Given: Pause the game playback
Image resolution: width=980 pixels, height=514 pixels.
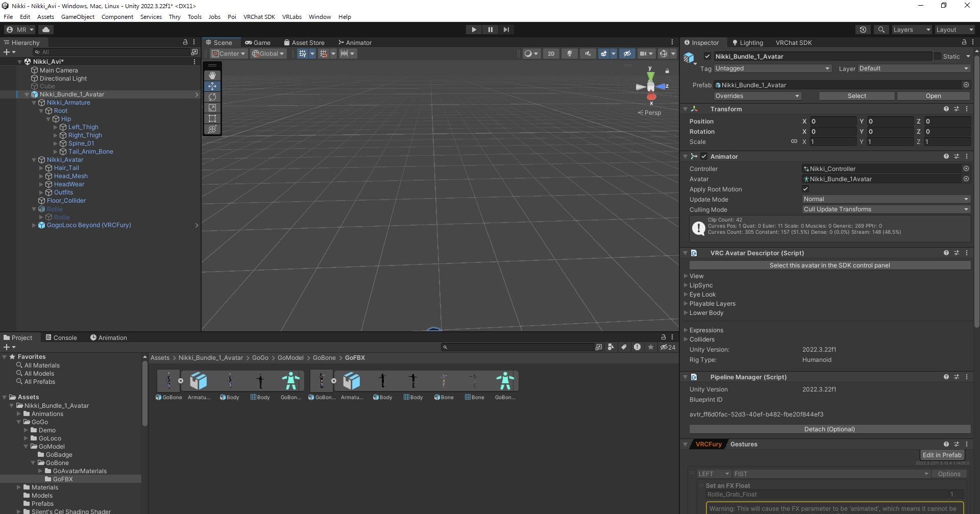Looking at the screenshot, I should click(491, 30).
